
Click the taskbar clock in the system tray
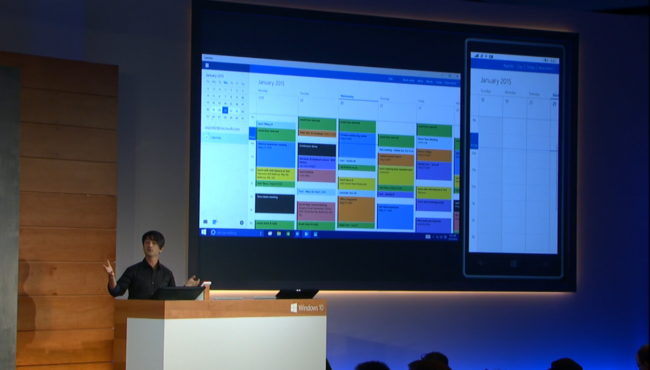pos(452,237)
